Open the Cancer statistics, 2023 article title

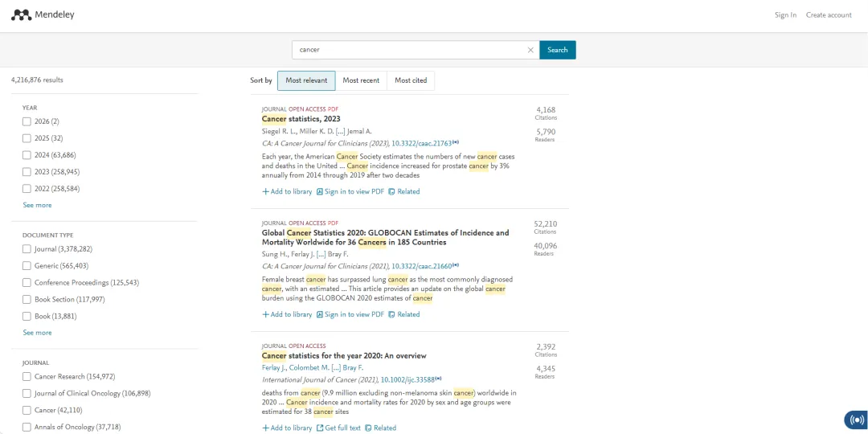301,119
